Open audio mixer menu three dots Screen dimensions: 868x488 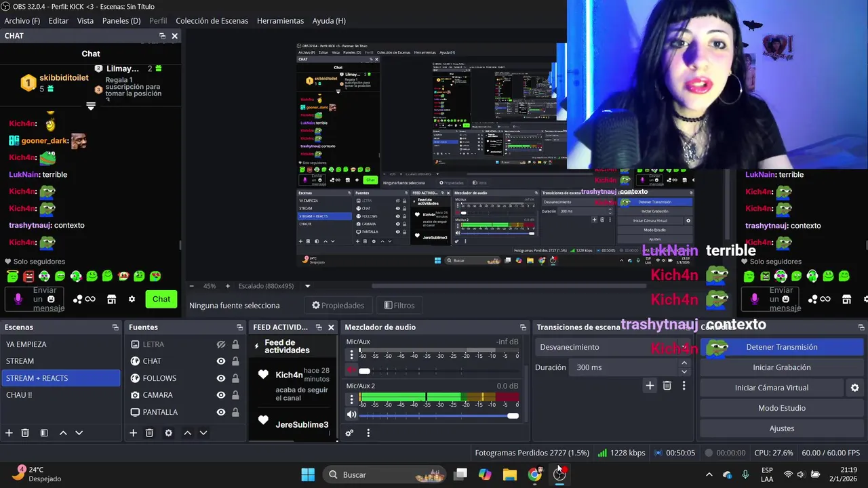pyautogui.click(x=368, y=433)
